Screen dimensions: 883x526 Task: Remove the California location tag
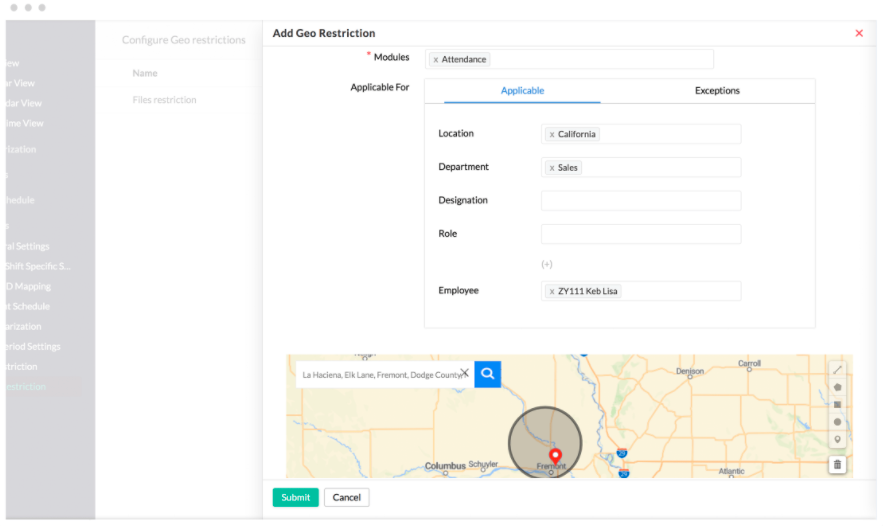click(x=552, y=135)
